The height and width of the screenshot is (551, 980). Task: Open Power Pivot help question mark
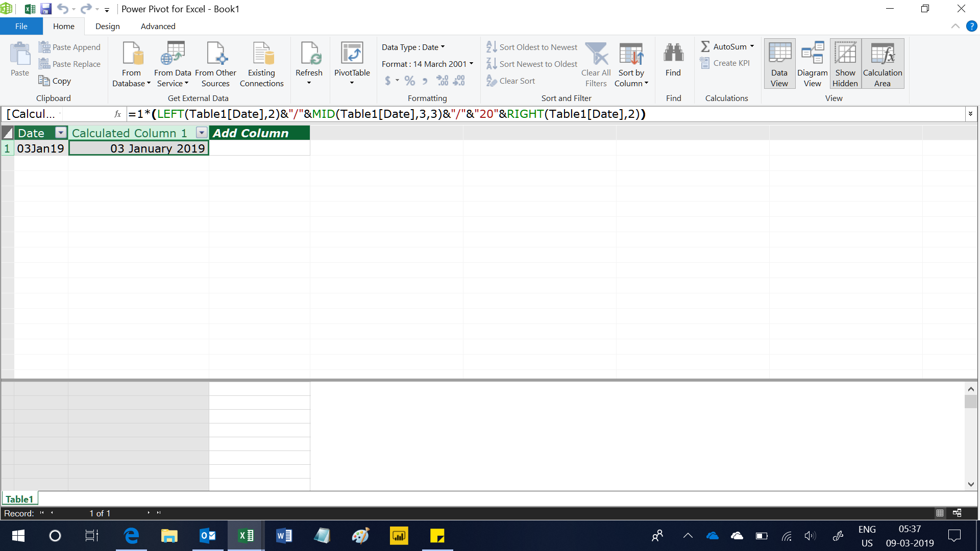click(x=971, y=26)
